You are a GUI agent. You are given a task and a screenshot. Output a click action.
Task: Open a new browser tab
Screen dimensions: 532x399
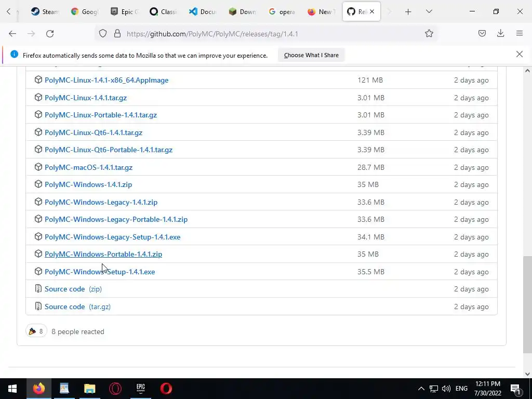pyautogui.click(x=408, y=12)
